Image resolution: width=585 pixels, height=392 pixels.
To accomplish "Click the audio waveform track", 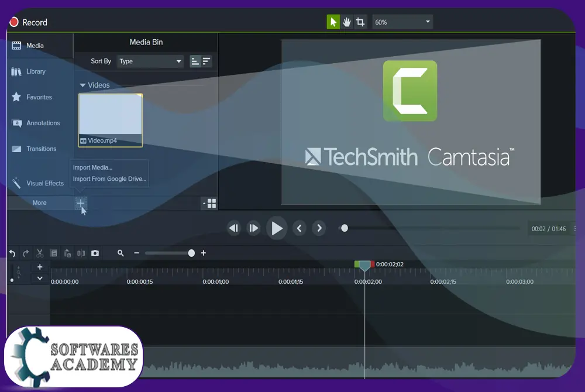I will click(358, 363).
